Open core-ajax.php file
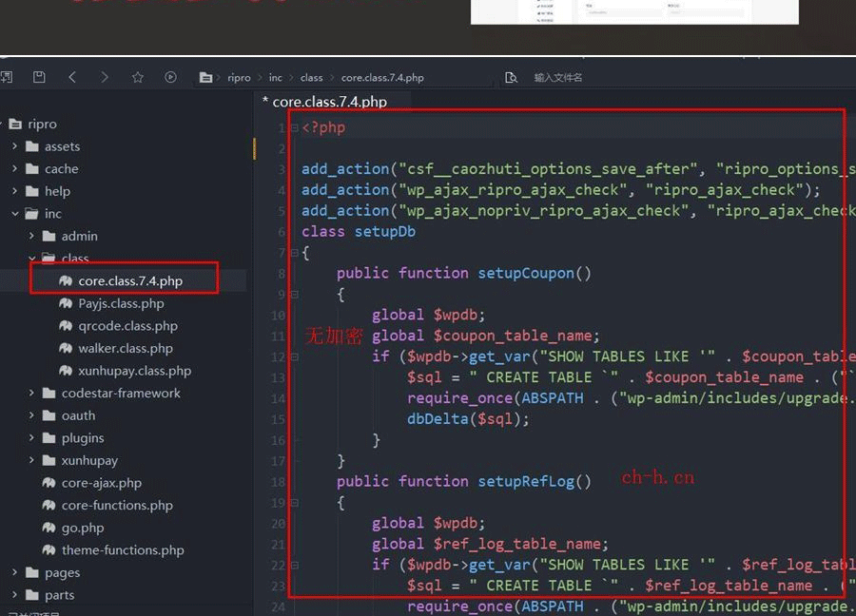 click(101, 483)
